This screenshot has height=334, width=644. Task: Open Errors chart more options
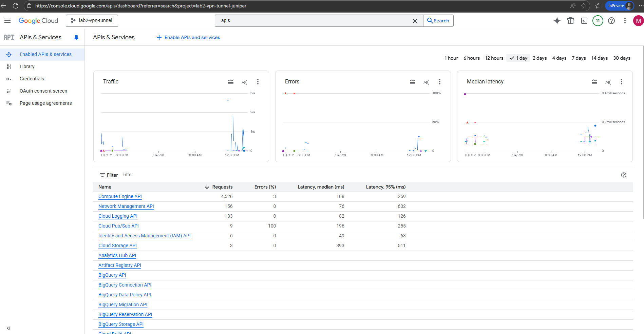(x=440, y=82)
